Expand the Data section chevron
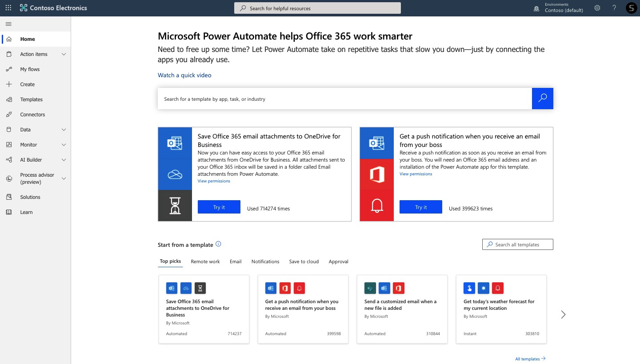Screen dimensions: 640x364 (64, 130)
